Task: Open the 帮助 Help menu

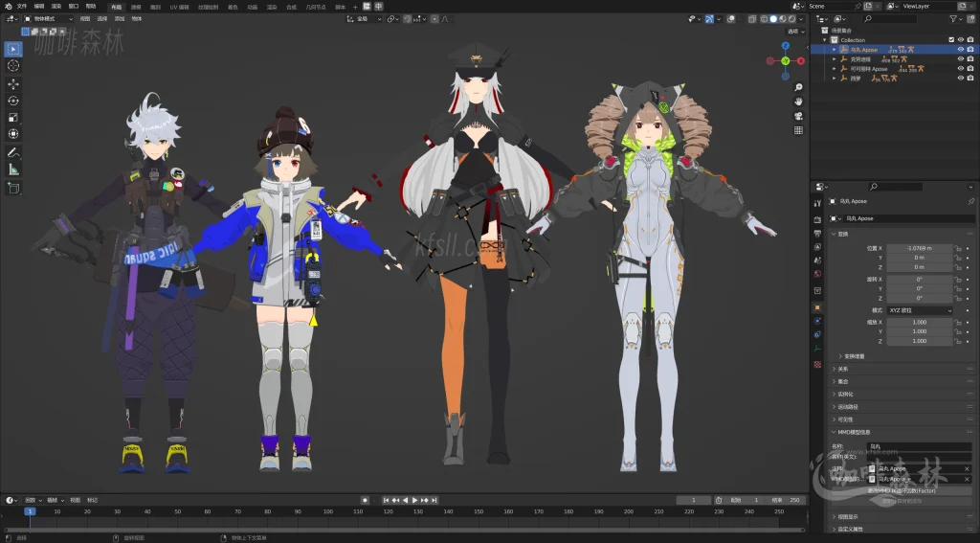Action: 91,7
